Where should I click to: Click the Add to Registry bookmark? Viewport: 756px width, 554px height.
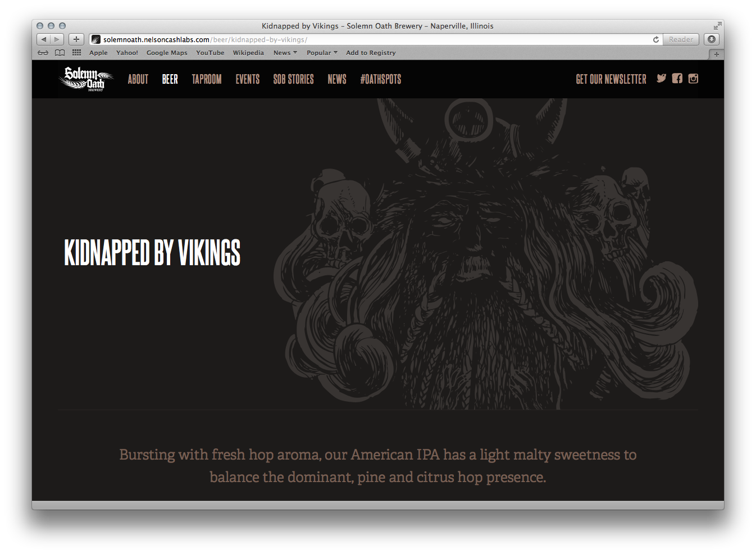pyautogui.click(x=371, y=53)
